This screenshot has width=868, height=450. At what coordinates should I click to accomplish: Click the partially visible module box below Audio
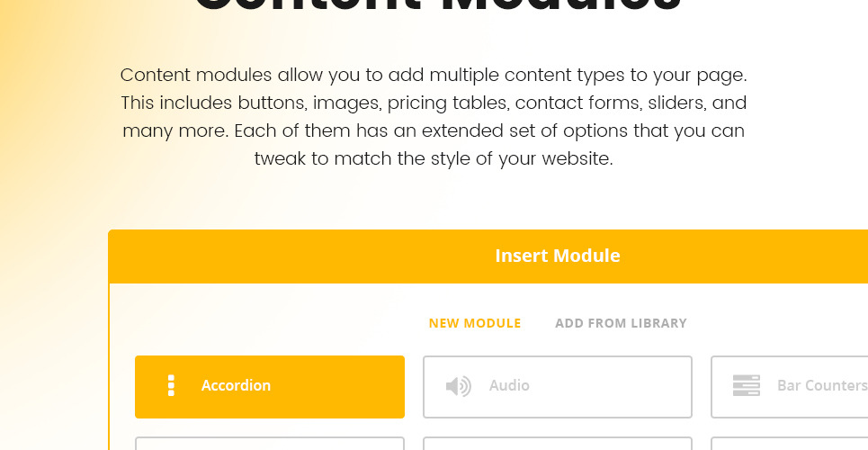[558, 444]
